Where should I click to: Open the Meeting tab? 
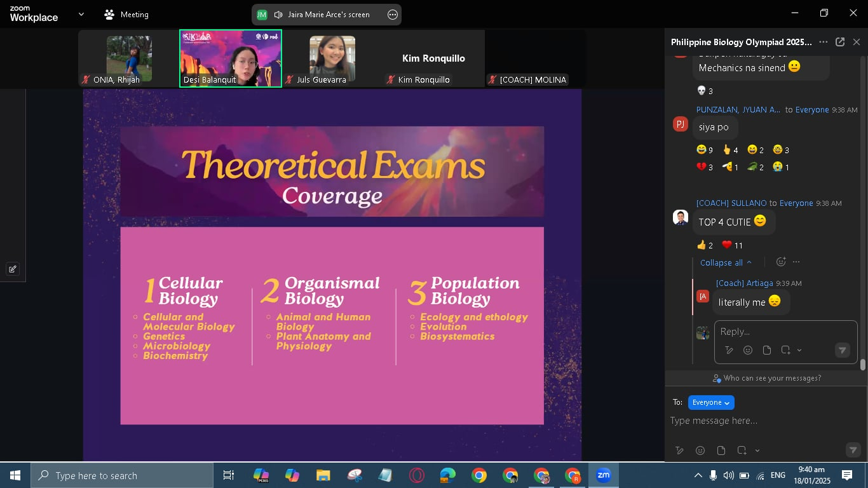tap(126, 14)
